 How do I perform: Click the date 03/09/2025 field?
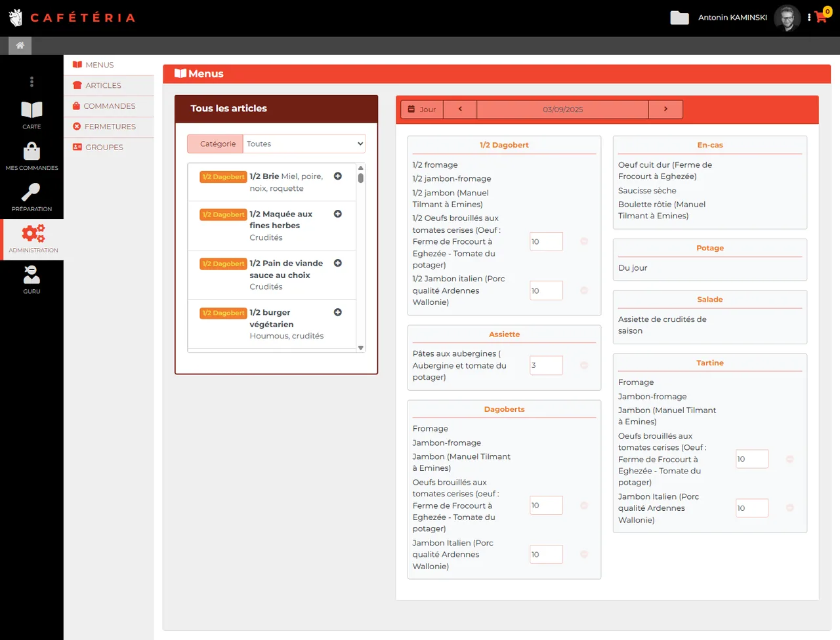click(562, 110)
